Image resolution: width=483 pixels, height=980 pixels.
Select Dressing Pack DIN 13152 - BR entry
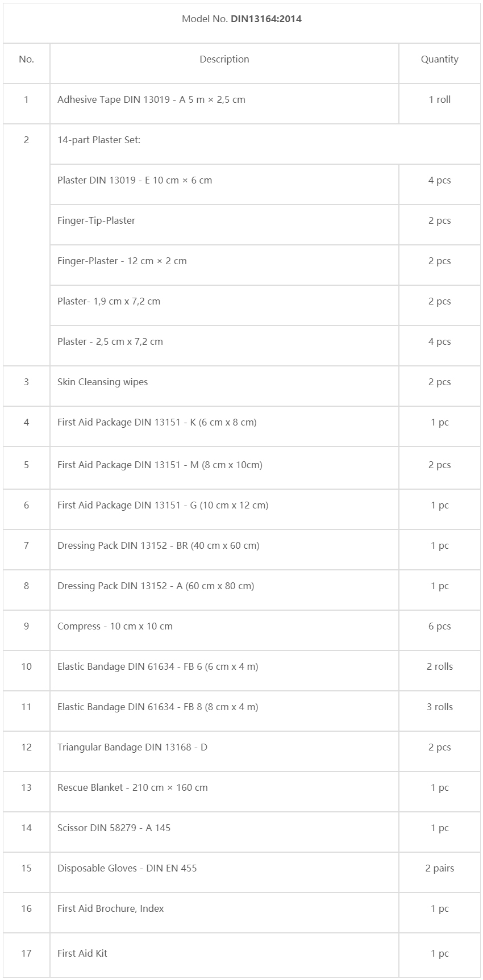click(159, 545)
